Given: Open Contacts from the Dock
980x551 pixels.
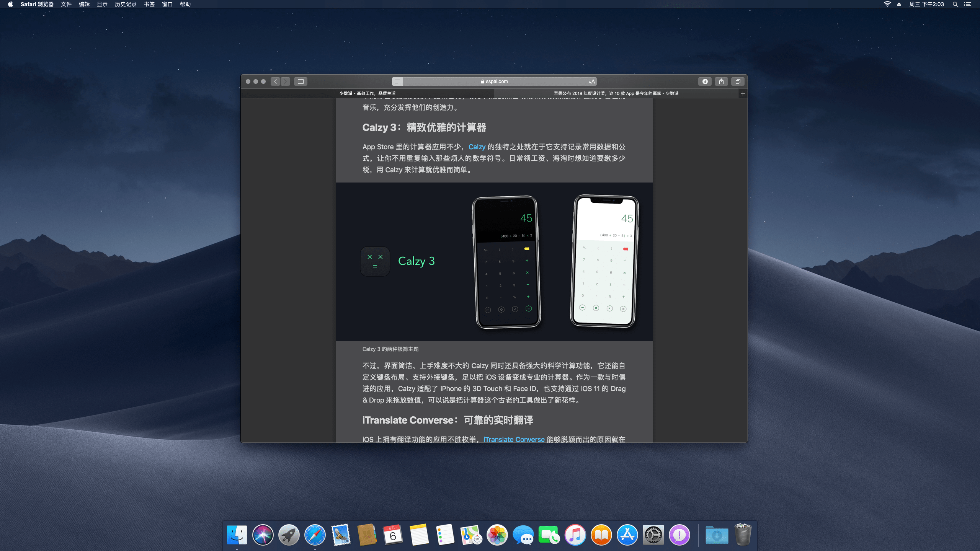Looking at the screenshot, I should coord(367,535).
